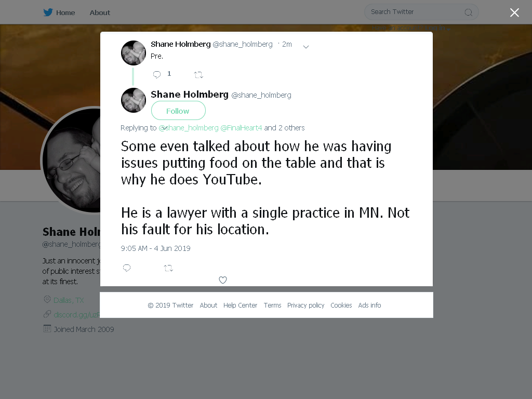Reply to the main tweet using the speech bubble
This screenshot has width=532, height=399.
[x=127, y=268]
